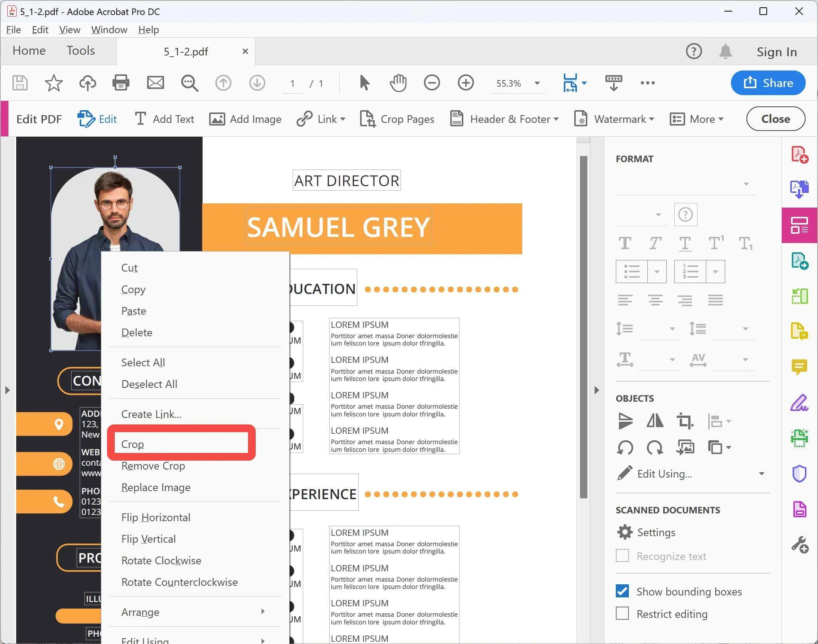Open Create PDF tool in right sidebar
Image resolution: width=818 pixels, height=644 pixels.
click(x=800, y=155)
